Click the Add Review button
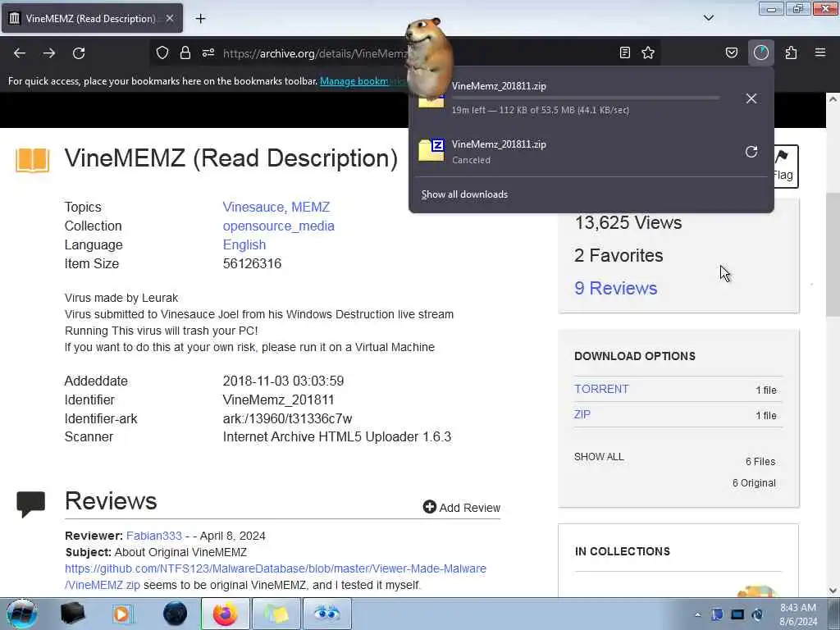Image resolution: width=840 pixels, height=630 pixels. (461, 507)
